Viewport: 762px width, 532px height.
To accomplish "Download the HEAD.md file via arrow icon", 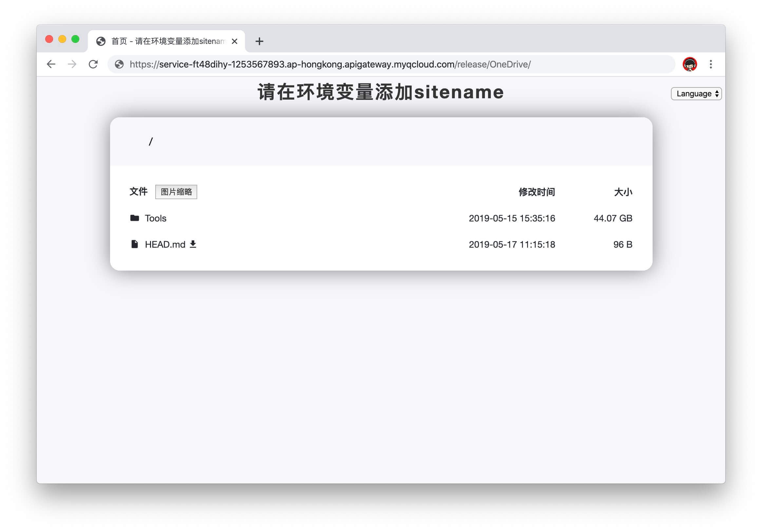I will pos(193,244).
